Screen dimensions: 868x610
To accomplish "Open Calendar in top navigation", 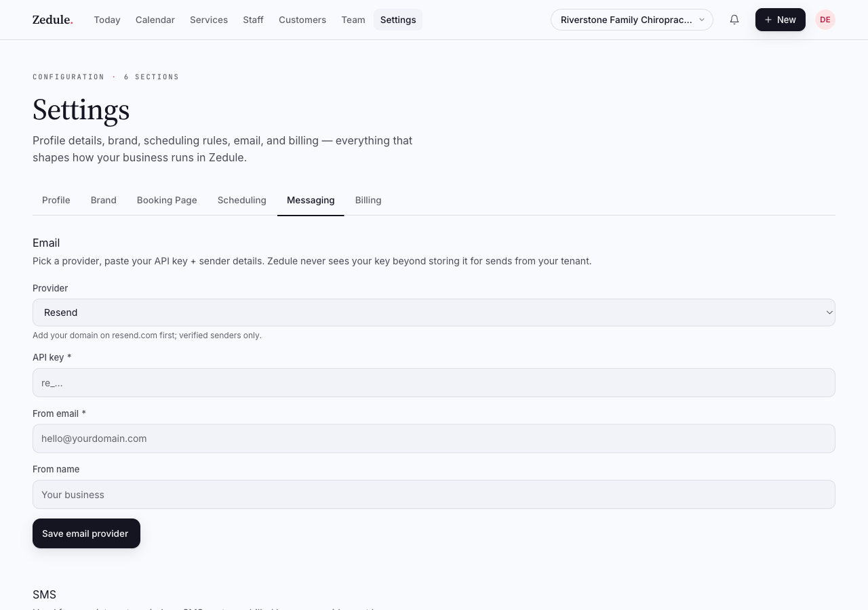I will [x=155, y=20].
